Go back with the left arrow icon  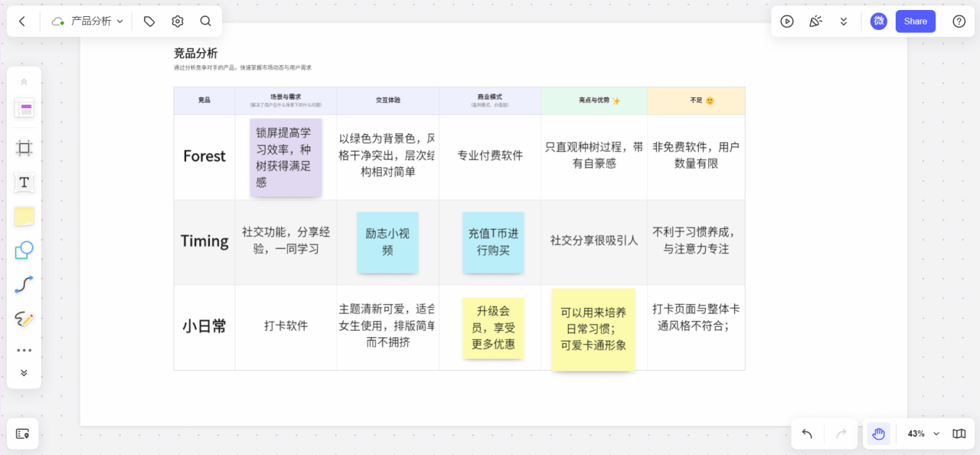(22, 21)
